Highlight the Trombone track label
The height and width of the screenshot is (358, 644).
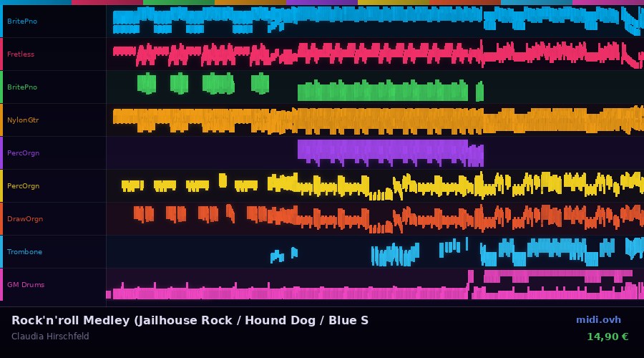coord(25,252)
